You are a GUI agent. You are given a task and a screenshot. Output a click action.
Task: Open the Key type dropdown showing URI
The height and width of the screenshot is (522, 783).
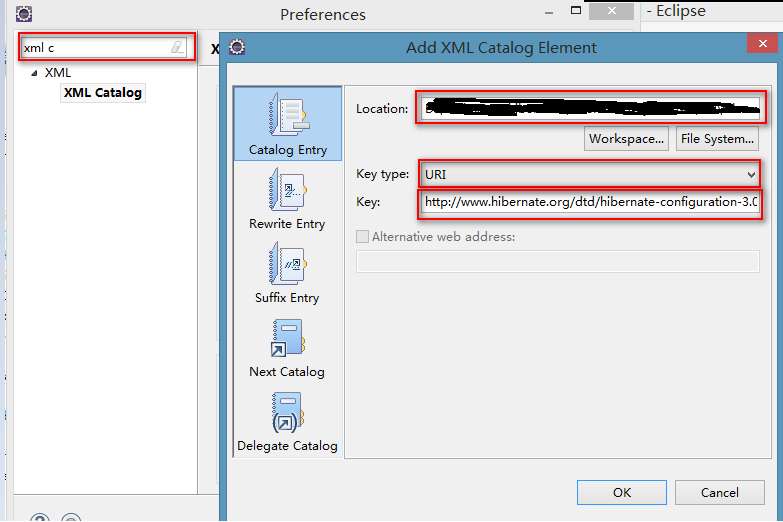[x=590, y=174]
